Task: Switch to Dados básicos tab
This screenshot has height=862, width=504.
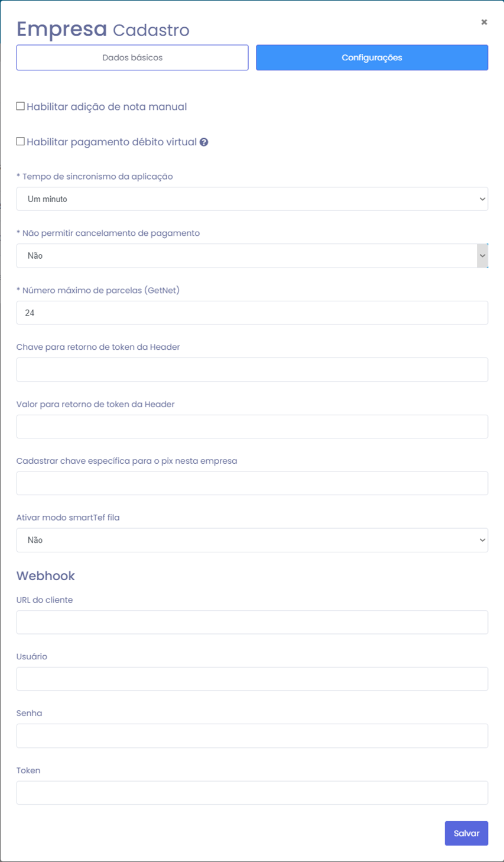Action: click(x=132, y=58)
